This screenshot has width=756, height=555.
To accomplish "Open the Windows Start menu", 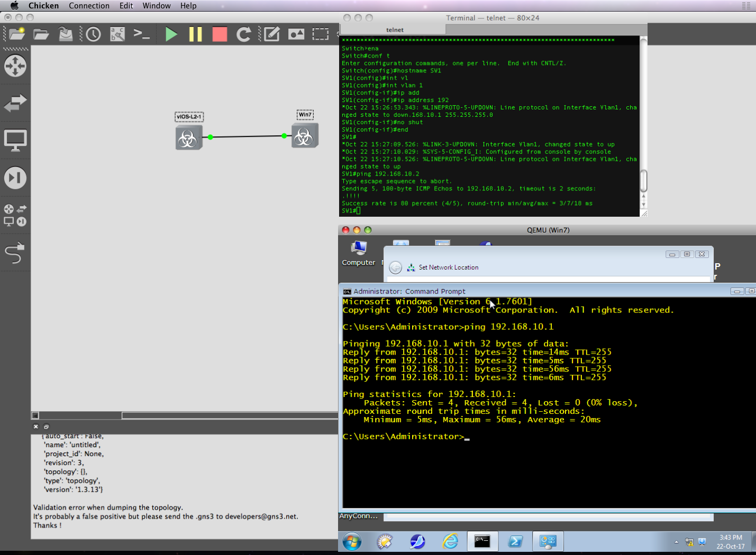I will (352, 541).
